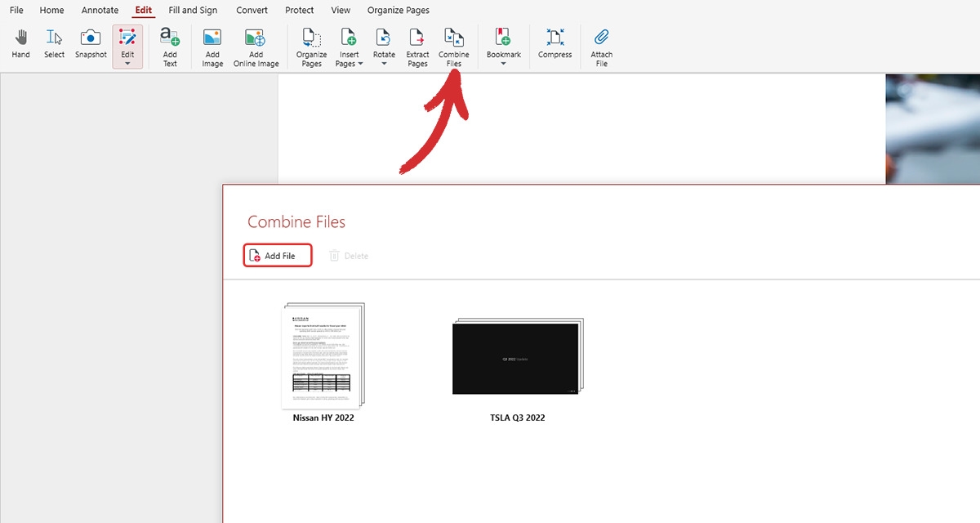Go to the View tab
The image size is (980, 523).
pyautogui.click(x=341, y=11)
